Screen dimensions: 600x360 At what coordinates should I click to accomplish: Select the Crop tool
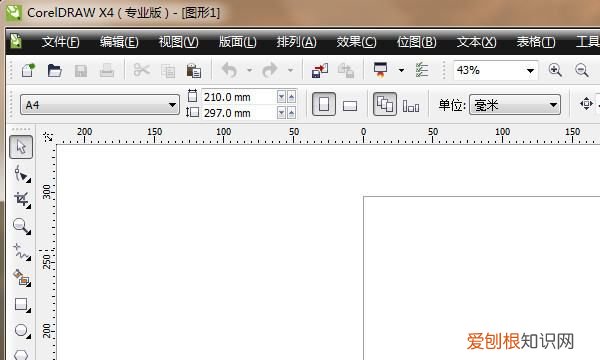[22, 200]
